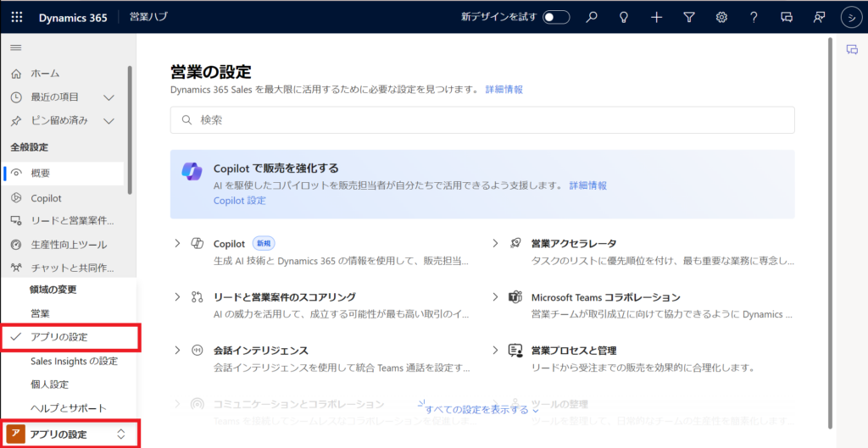Expand the 最近の項目 chevron
Viewport: 868px width, 448px height.
click(109, 97)
